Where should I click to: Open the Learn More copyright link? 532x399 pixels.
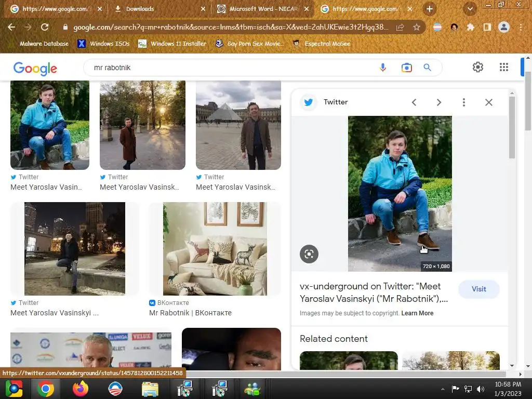pyautogui.click(x=417, y=313)
